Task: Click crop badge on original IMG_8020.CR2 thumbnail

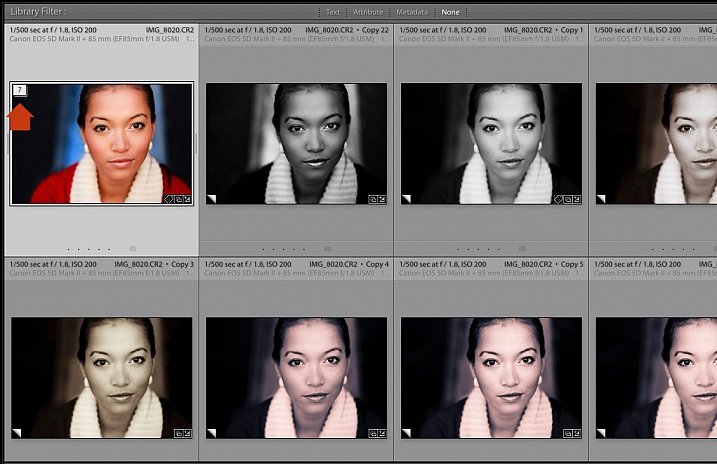Action: pos(178,199)
